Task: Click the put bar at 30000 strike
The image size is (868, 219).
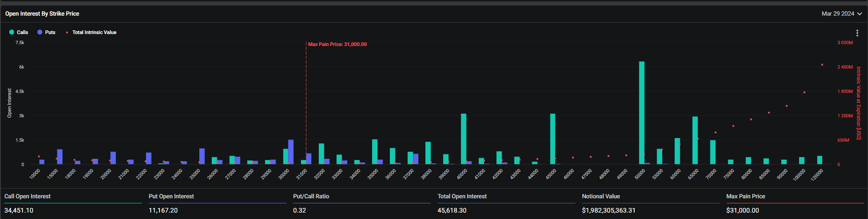Action: pos(291,152)
